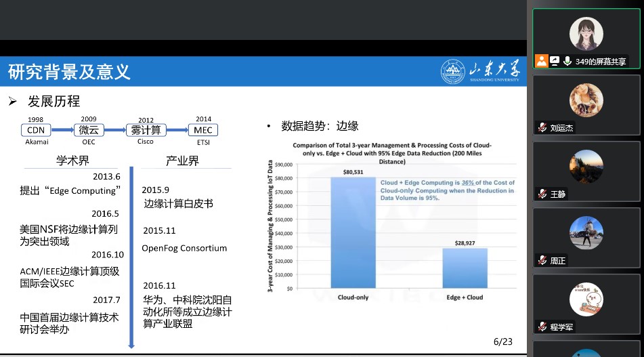Click the date 2017.7

tap(106, 300)
